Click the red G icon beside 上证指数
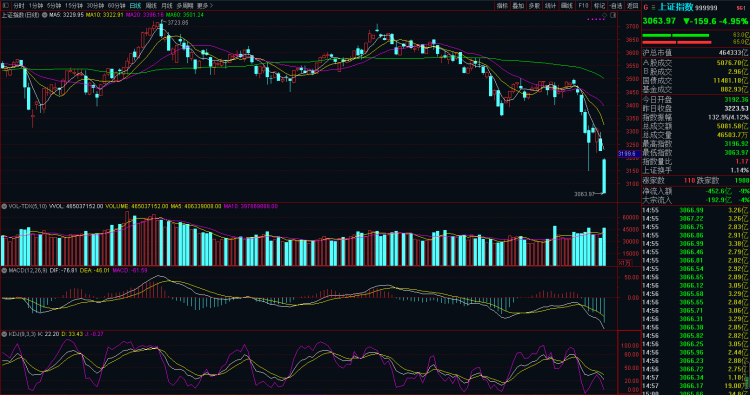 (645, 7)
